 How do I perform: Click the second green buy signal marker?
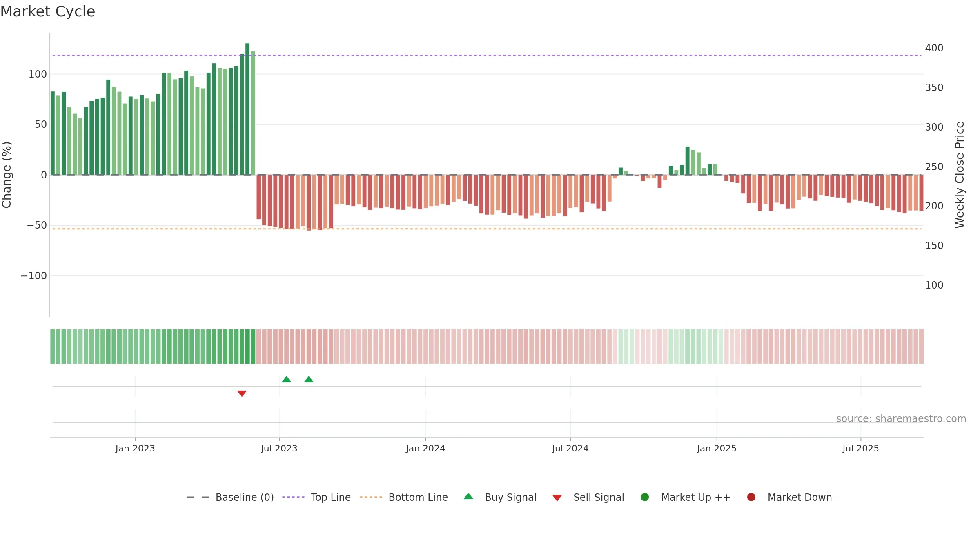click(309, 379)
